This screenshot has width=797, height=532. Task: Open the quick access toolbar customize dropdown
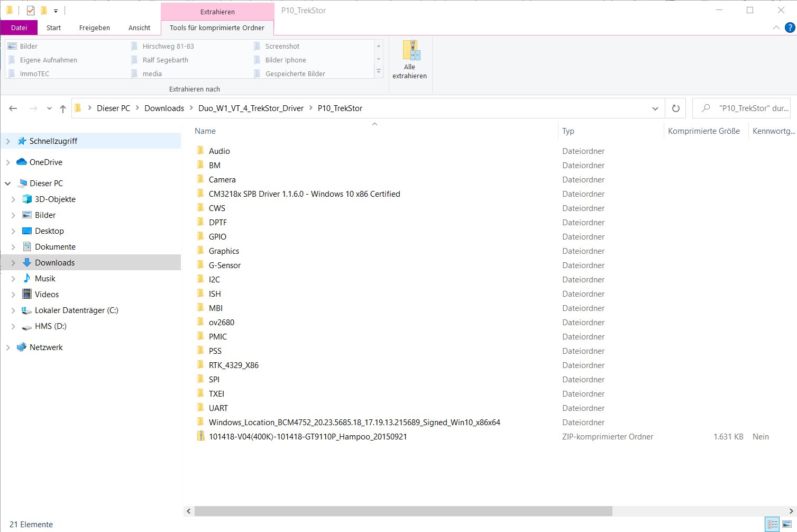point(56,11)
